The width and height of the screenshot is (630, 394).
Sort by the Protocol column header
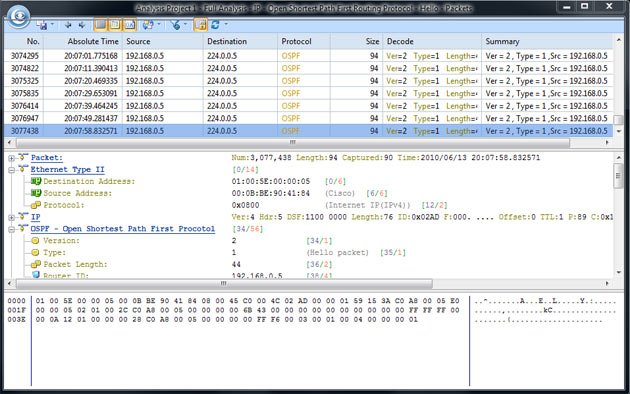coord(304,41)
